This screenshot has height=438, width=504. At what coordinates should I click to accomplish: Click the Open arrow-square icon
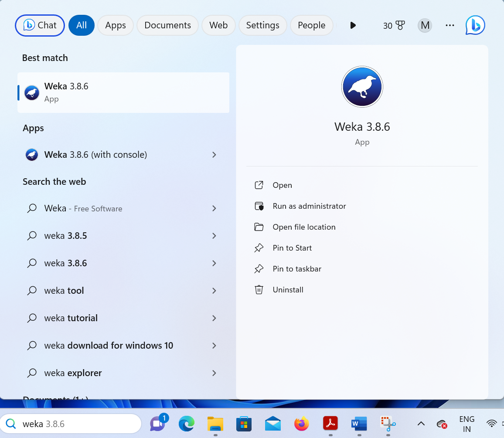(259, 185)
